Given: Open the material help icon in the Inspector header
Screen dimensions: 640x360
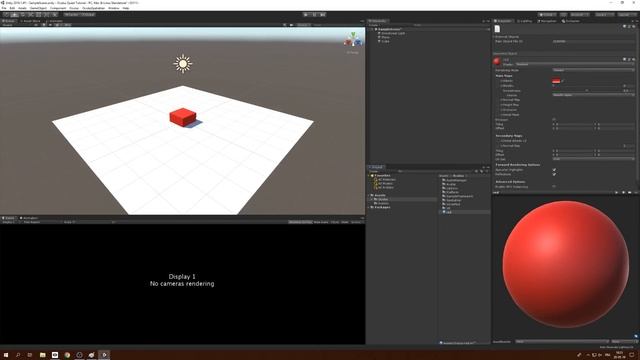Looking at the screenshot, I should (x=624, y=59).
